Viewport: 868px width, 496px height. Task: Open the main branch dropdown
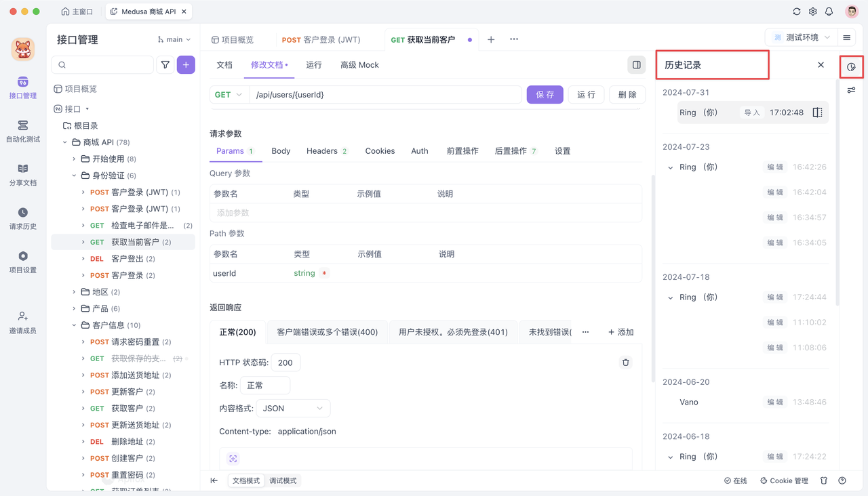tap(174, 39)
